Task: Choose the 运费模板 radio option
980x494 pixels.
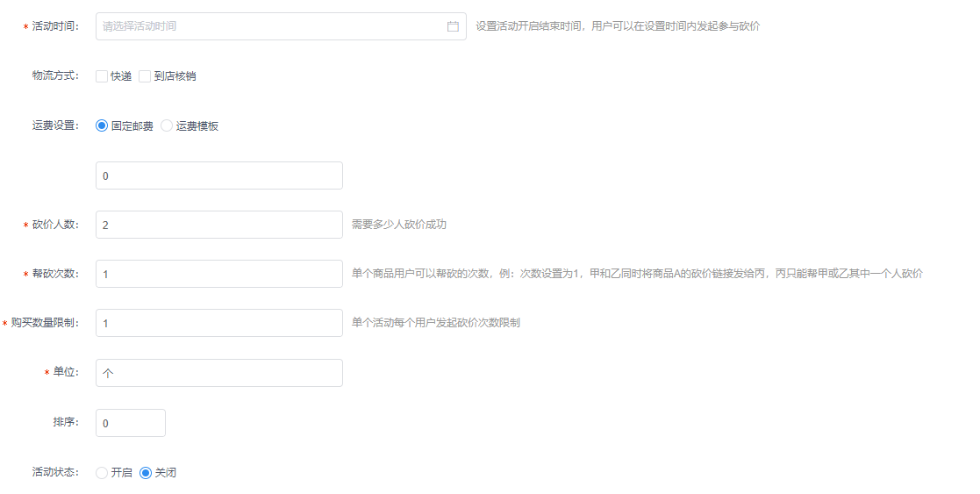Action: 167,126
